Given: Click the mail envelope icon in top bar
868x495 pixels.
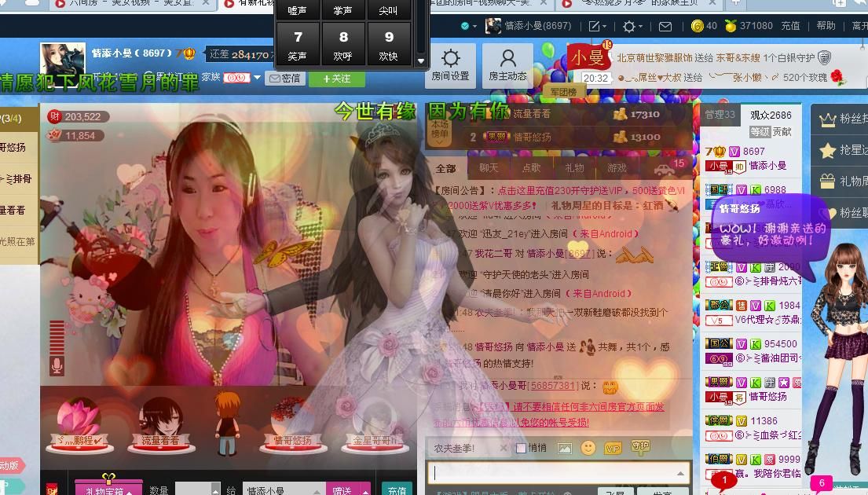Looking at the screenshot, I should [665, 26].
